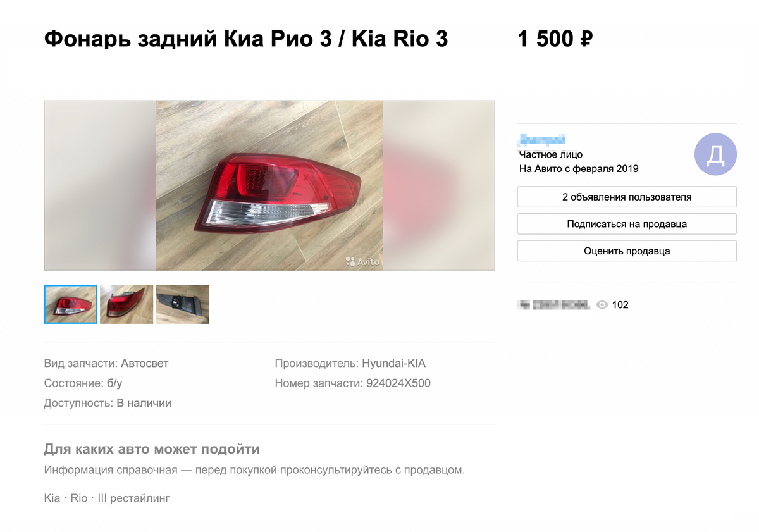Click the eye views counter icon
This screenshot has width=759, height=532.
point(602,305)
